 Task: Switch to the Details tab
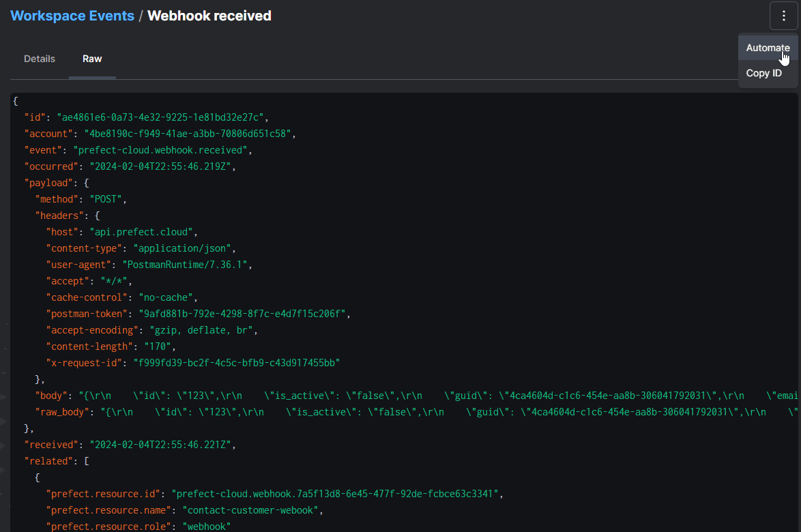(x=40, y=59)
